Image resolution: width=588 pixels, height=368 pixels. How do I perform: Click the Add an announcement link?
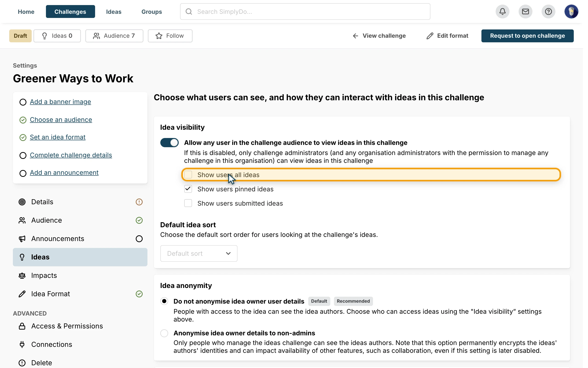[x=64, y=172]
